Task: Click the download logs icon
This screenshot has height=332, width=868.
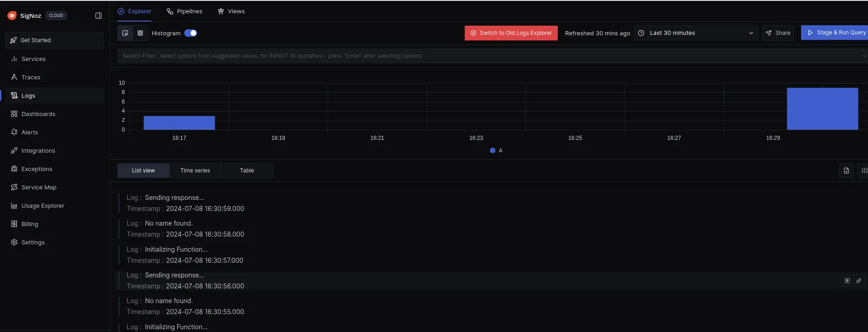Action: (846, 171)
